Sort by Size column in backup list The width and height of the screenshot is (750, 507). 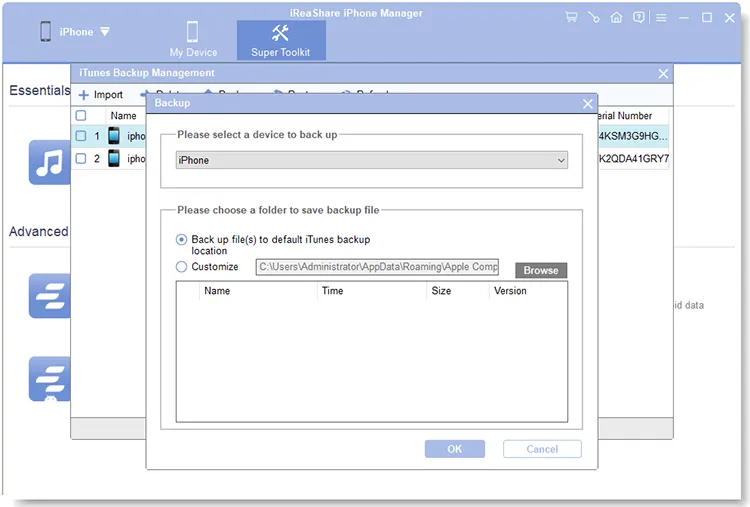point(457,291)
